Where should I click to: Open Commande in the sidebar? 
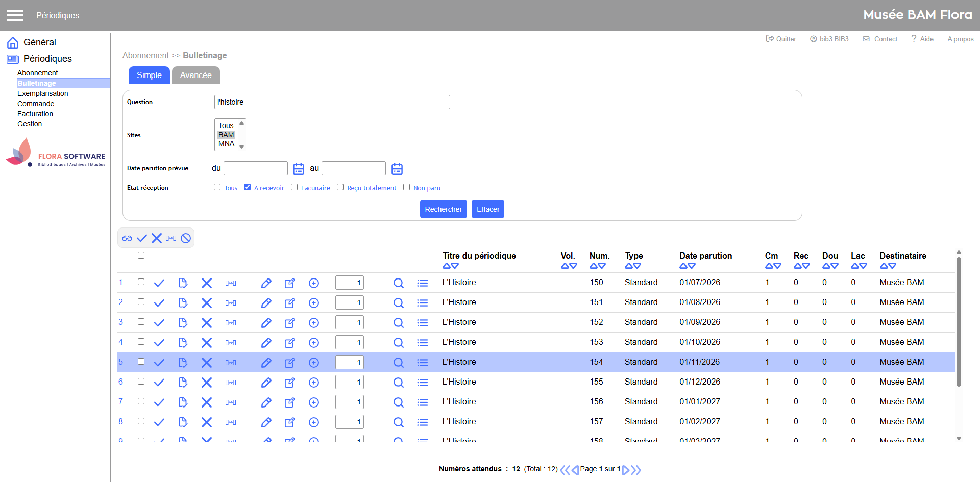click(x=36, y=104)
